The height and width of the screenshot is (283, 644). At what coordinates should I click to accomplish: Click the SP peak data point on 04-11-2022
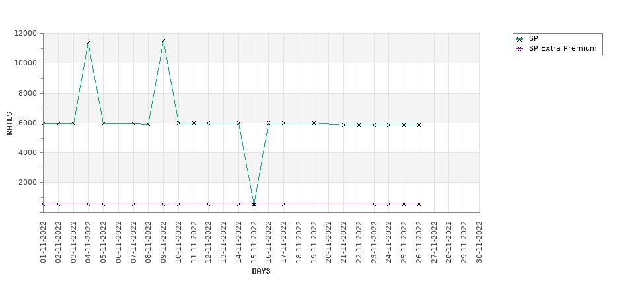pos(89,43)
